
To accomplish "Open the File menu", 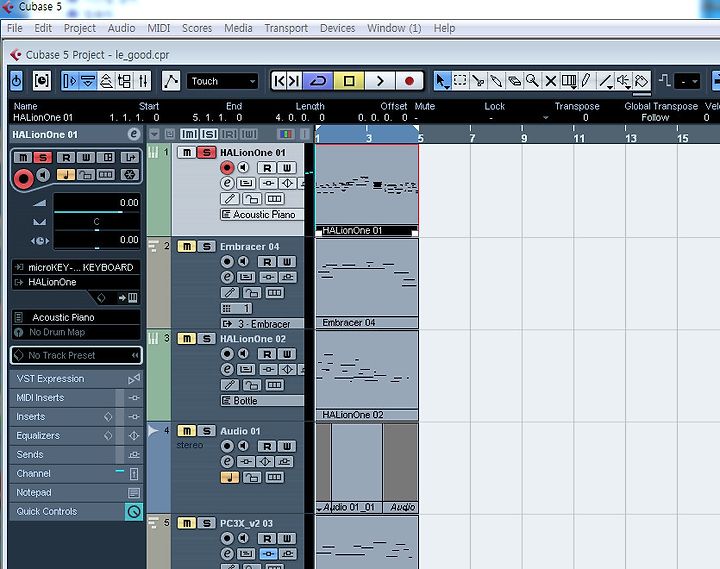I will click(15, 28).
